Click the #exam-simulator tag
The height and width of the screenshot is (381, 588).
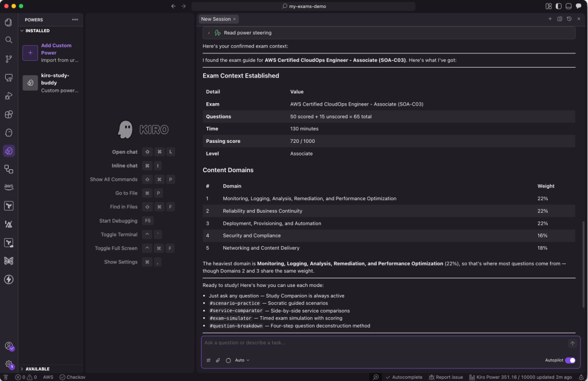point(230,318)
